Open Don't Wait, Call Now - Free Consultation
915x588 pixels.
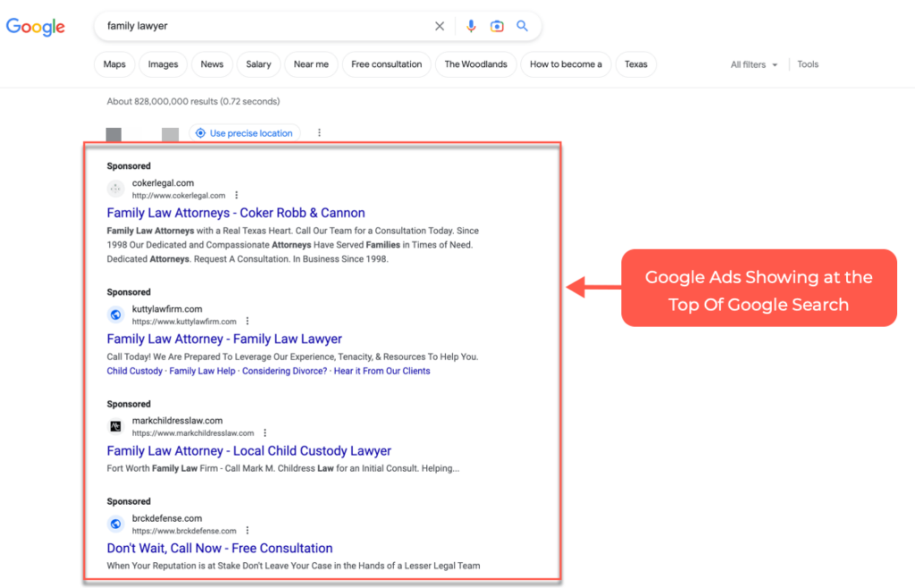pos(220,549)
